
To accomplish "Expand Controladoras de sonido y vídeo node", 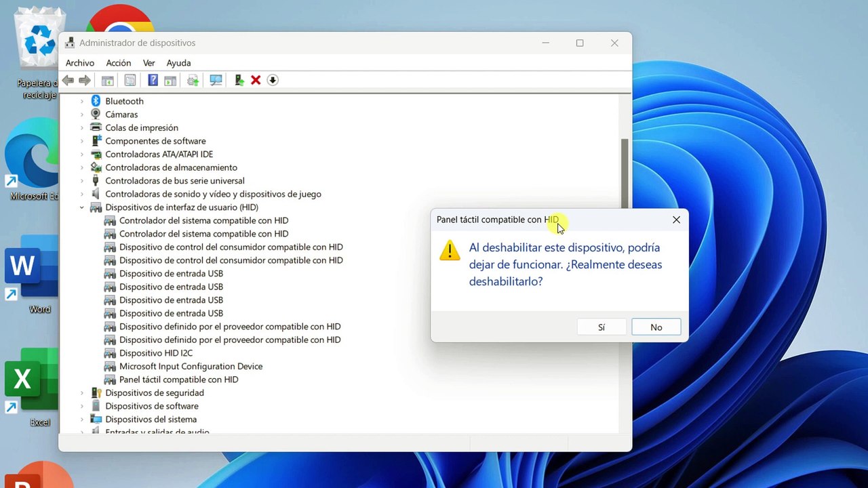I will click(82, 194).
